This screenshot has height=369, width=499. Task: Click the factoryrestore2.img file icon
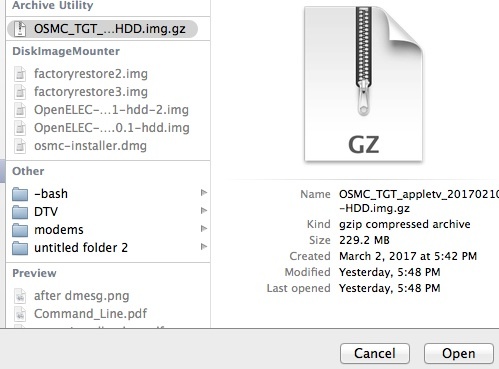20,74
